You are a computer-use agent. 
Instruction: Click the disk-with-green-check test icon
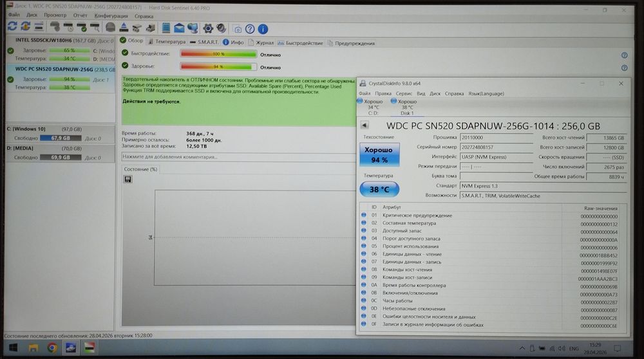[82, 28]
